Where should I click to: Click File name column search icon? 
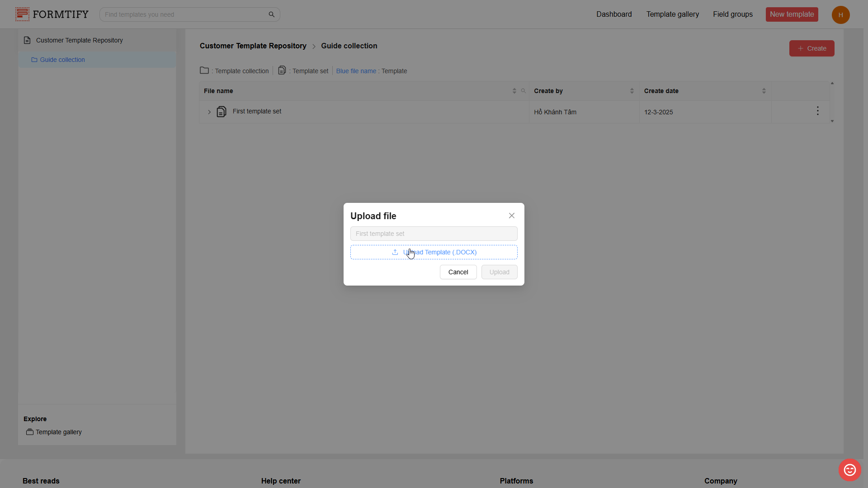[x=523, y=91]
